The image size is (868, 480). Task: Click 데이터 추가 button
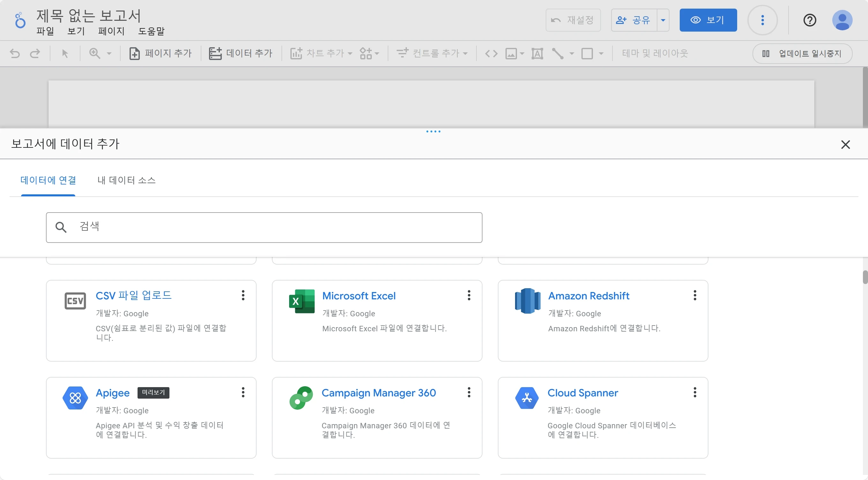(241, 53)
